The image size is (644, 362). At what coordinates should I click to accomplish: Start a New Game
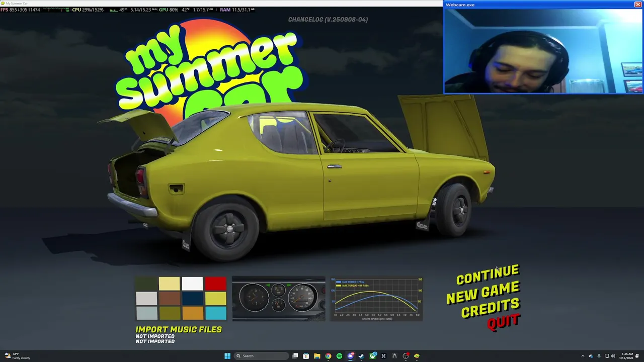tap(483, 292)
